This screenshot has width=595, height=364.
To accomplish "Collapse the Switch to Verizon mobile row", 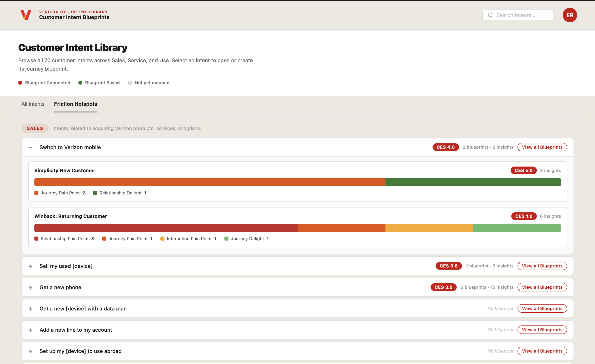I will coord(30,147).
